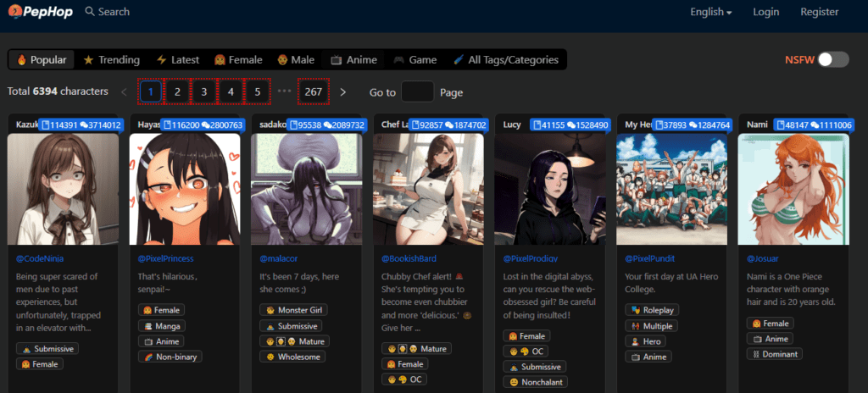Open the @Josuar author profile
The height and width of the screenshot is (393, 868).
click(762, 258)
